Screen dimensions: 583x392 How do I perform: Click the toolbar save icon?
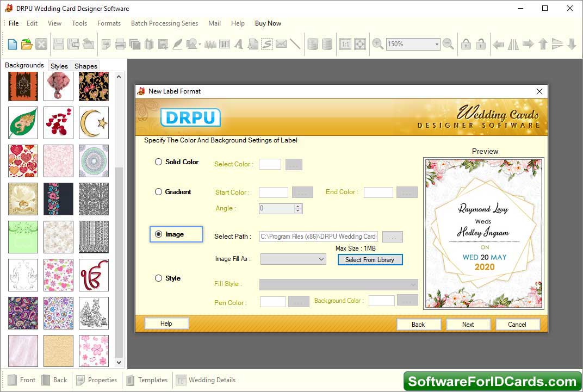tap(58, 44)
